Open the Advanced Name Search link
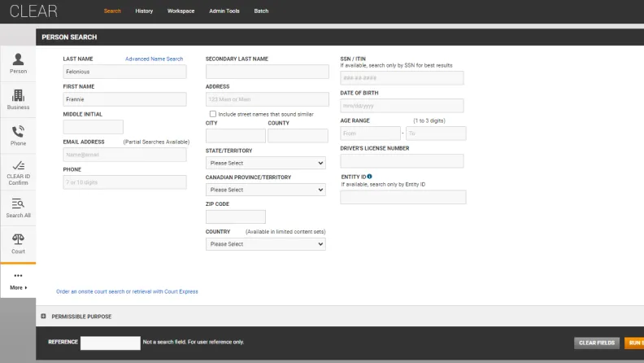Screen dimensions: 644x363 coord(154,59)
